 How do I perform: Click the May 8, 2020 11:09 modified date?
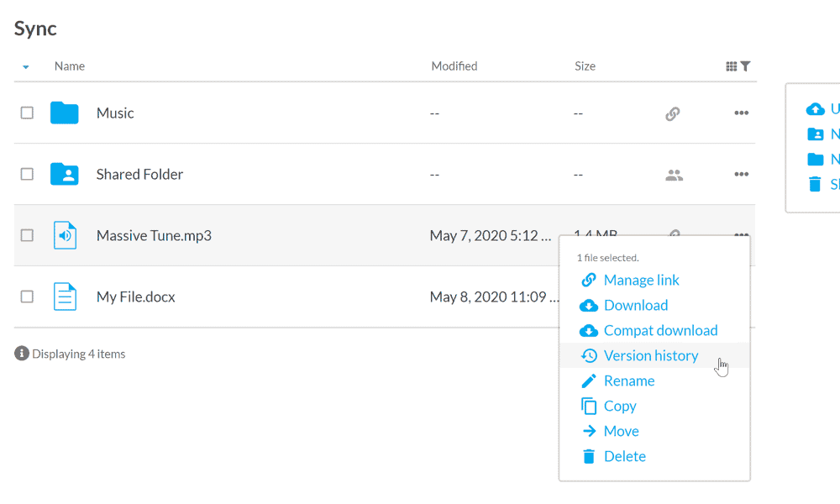point(494,297)
